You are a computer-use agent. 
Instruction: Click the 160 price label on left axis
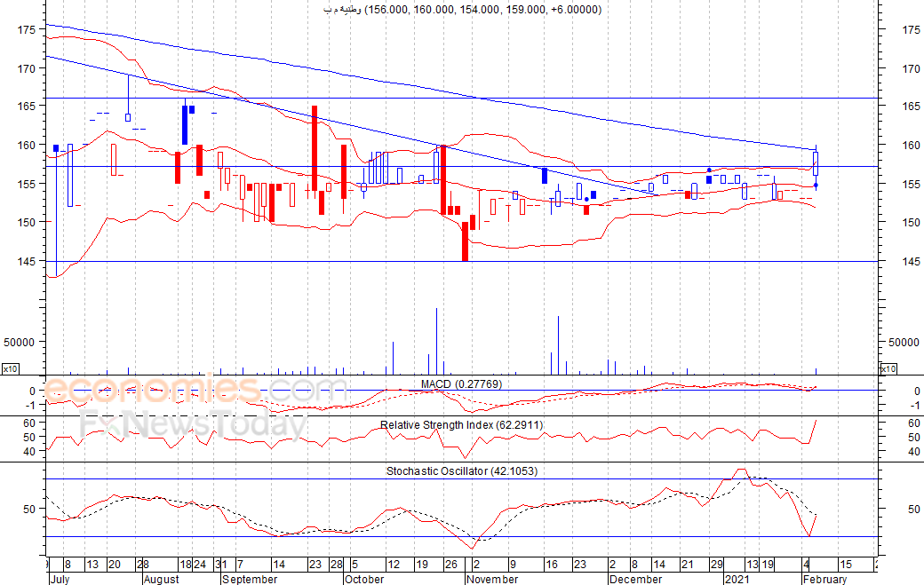27,145
